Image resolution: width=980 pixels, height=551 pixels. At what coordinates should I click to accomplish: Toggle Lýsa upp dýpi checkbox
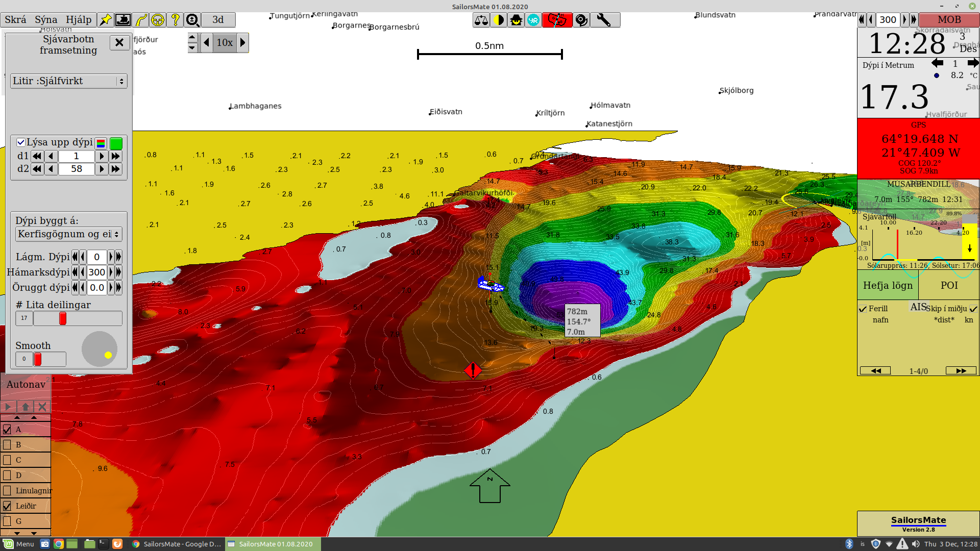pyautogui.click(x=21, y=142)
